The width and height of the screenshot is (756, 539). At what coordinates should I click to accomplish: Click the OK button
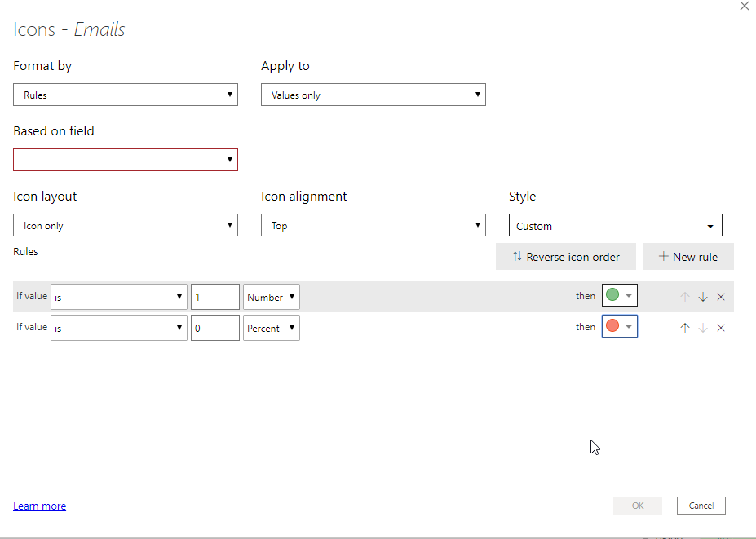(638, 506)
